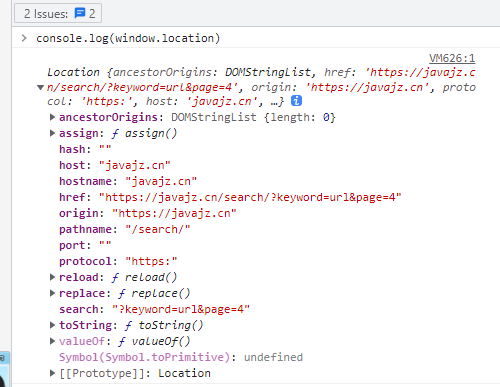Select the console.log(window.location) command text

(x=128, y=38)
